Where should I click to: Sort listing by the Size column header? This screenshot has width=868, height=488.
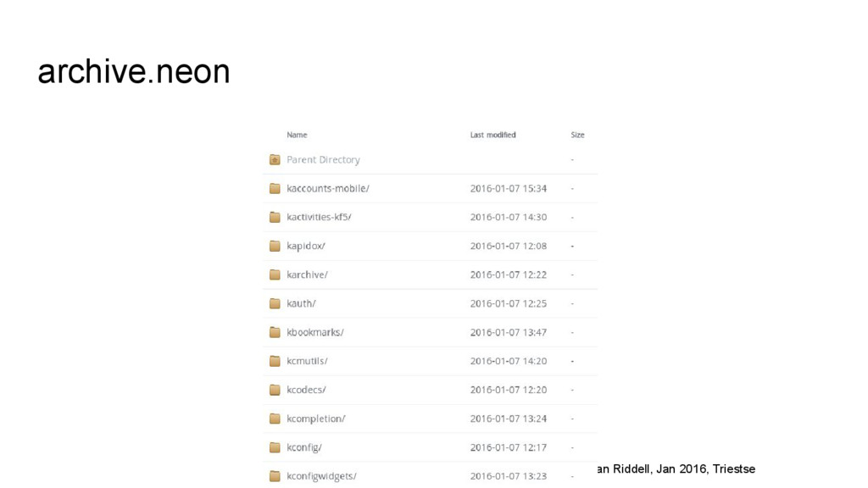coord(577,135)
